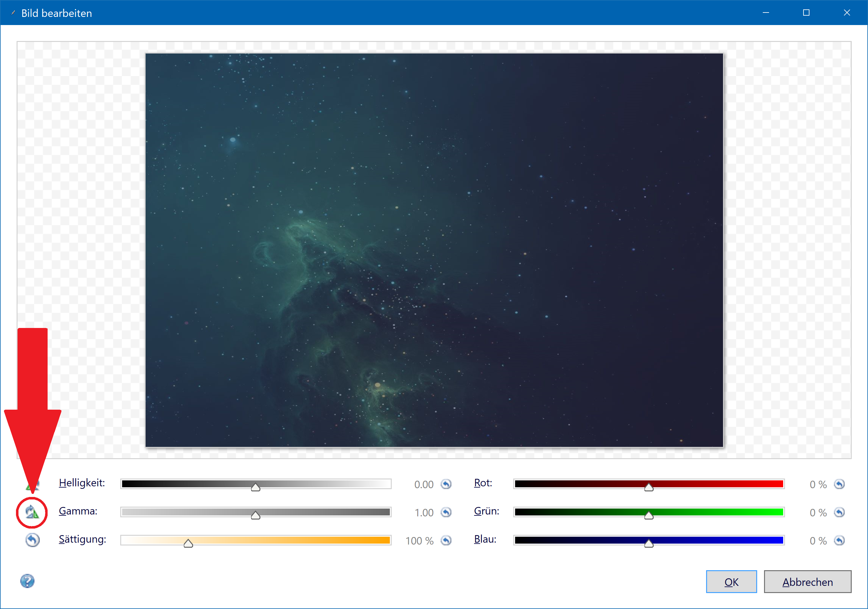868x609 pixels.
Task: Click the Rot label
Action: pos(483,483)
